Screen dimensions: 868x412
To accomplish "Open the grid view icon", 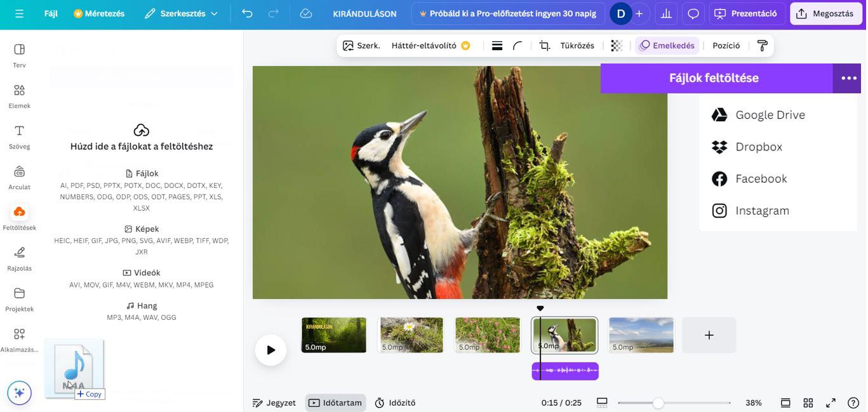I will click(x=808, y=402).
